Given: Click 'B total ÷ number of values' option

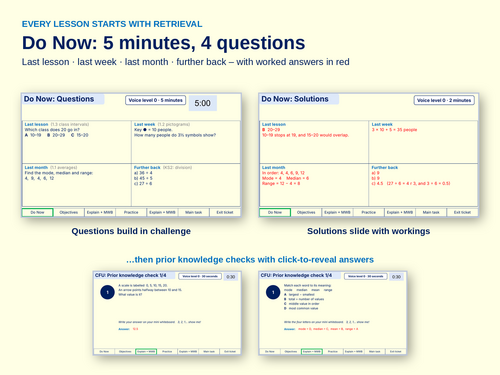Looking at the screenshot, I should click(304, 299).
